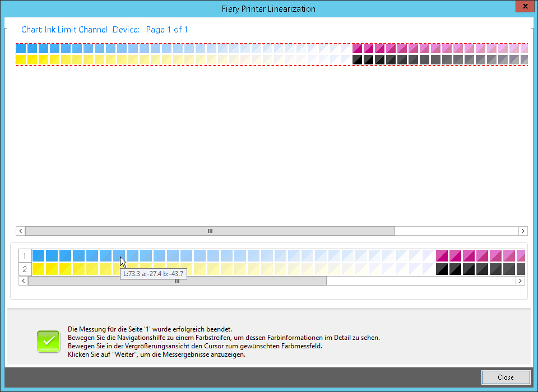Select first cyan patch in the overview chart
Screen dimensions: 538x392
coord(21,48)
